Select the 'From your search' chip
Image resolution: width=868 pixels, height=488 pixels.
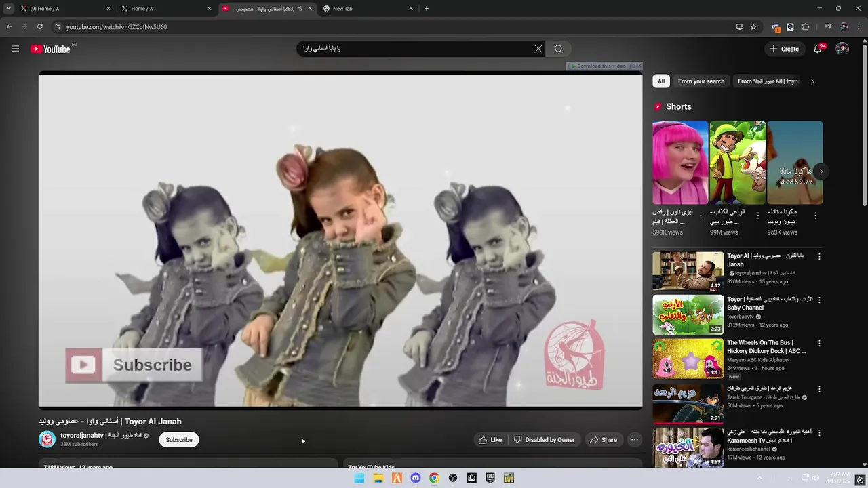701,81
